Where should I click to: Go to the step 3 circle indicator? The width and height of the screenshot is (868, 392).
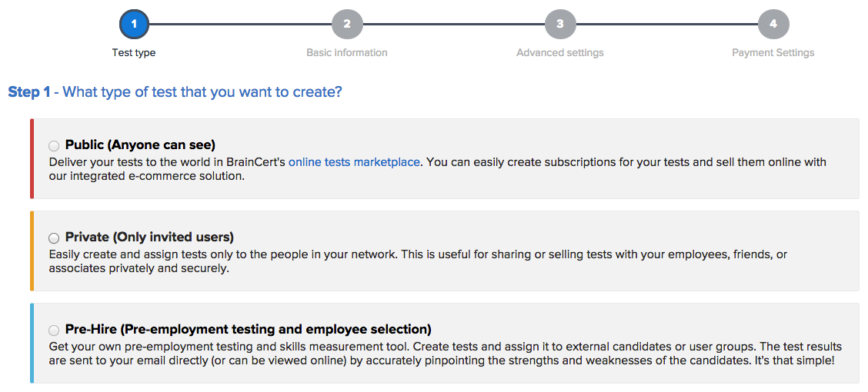pos(560,24)
